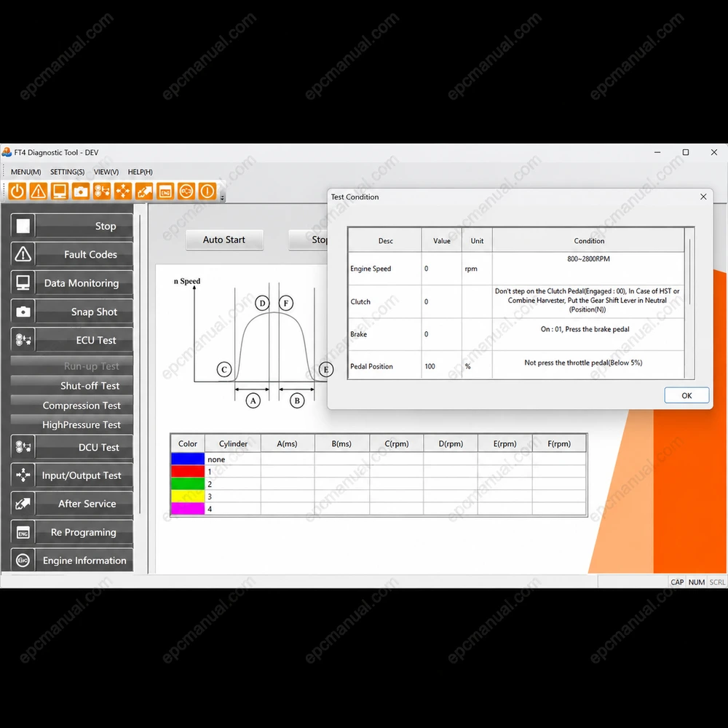Click the ECU Test icon in sidebar

(23, 340)
